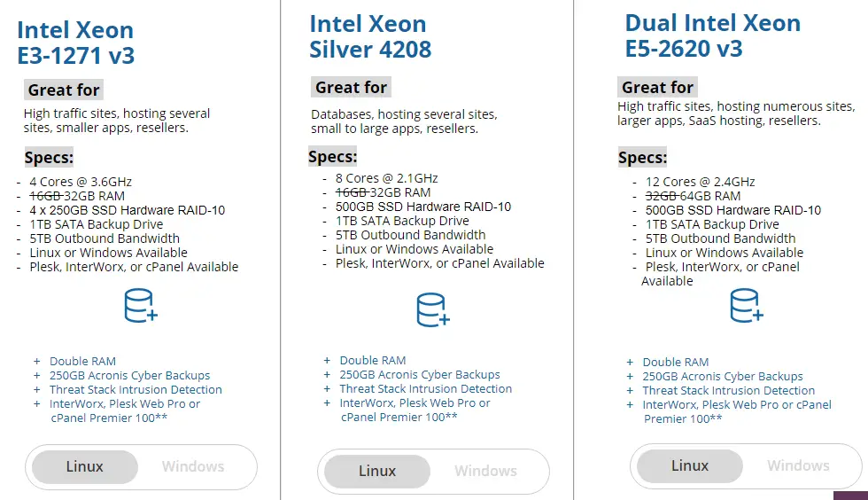Click database add-on icon under E3-1271 v3

[x=141, y=306]
